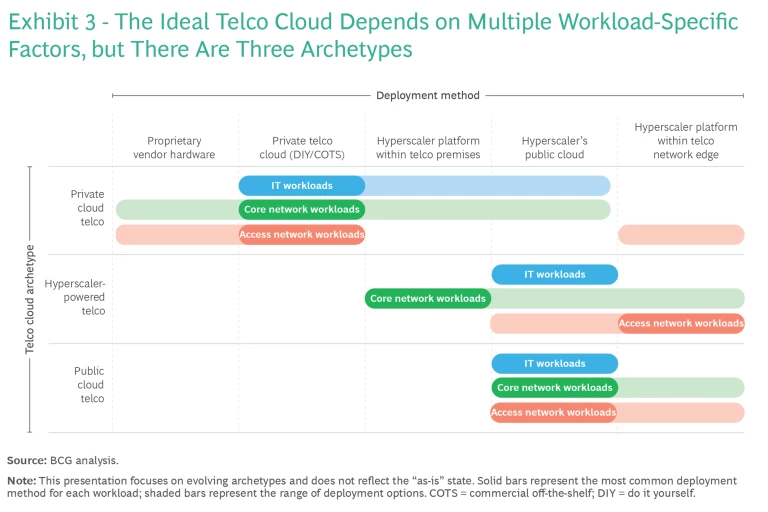Select Access network workloads bar in Hyperscaler-powered telco row
Image resolution: width=768 pixels, height=512 pixels.
tap(681, 323)
